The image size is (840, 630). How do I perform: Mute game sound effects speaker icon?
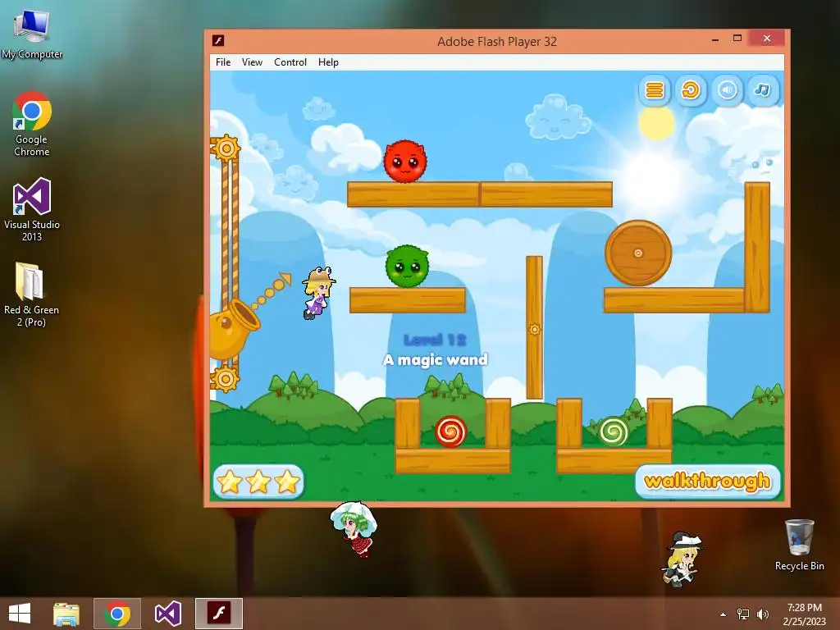click(727, 90)
